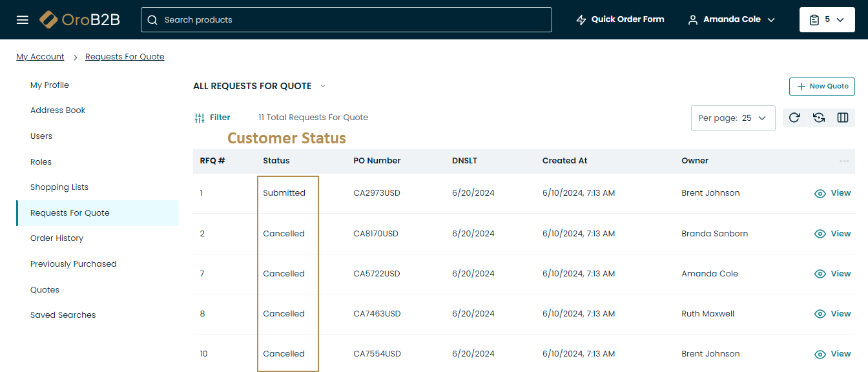The image size is (868, 372).
Task: Click the New Quote button
Action: click(821, 87)
